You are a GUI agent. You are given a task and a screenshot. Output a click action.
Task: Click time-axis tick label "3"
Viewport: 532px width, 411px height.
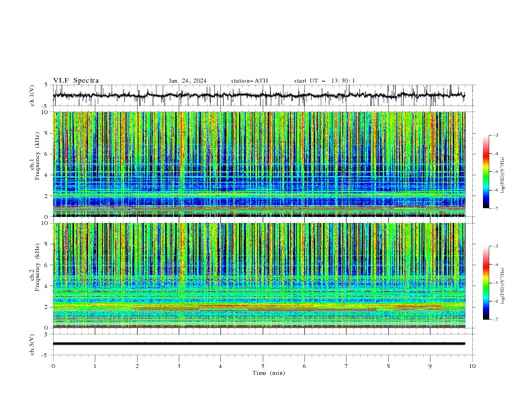point(179,366)
